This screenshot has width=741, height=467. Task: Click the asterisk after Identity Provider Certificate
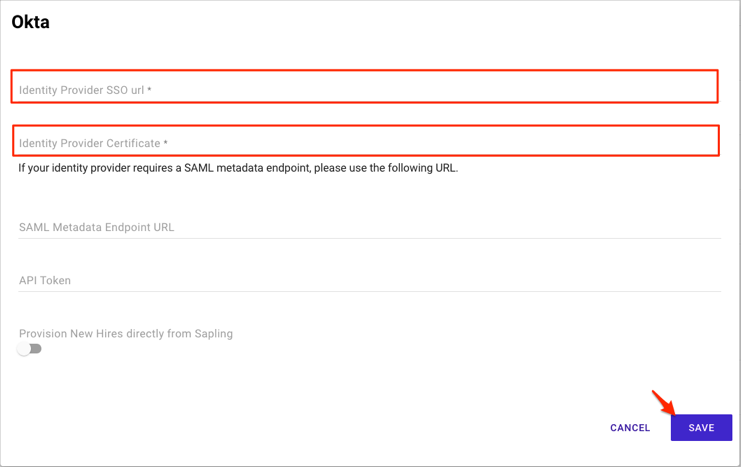(166, 143)
